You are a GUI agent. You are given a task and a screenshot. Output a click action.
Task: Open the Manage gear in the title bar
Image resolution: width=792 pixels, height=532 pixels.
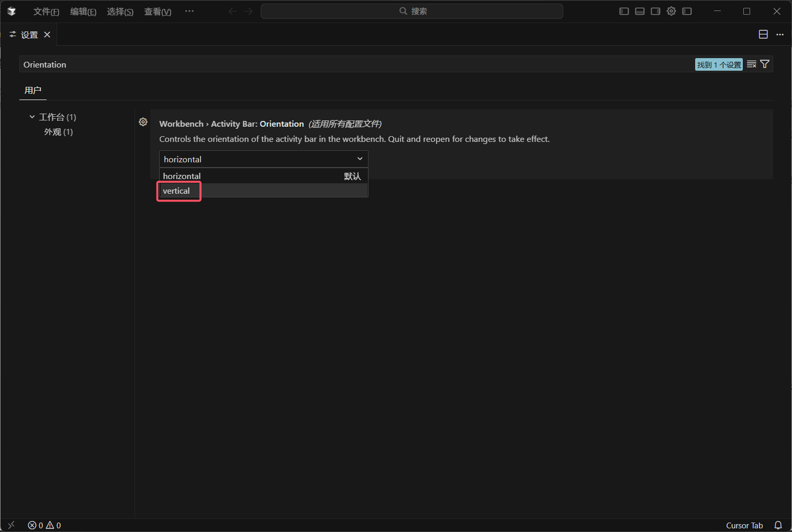point(671,11)
